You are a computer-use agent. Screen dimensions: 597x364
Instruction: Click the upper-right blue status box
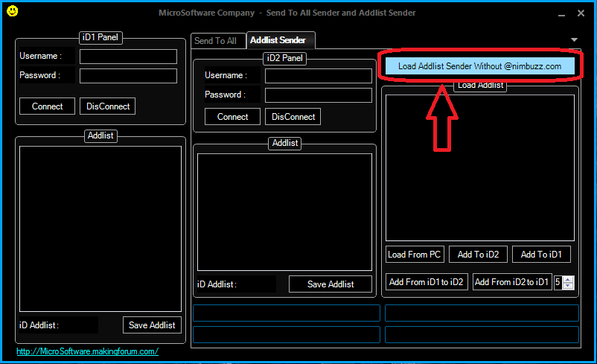482,313
